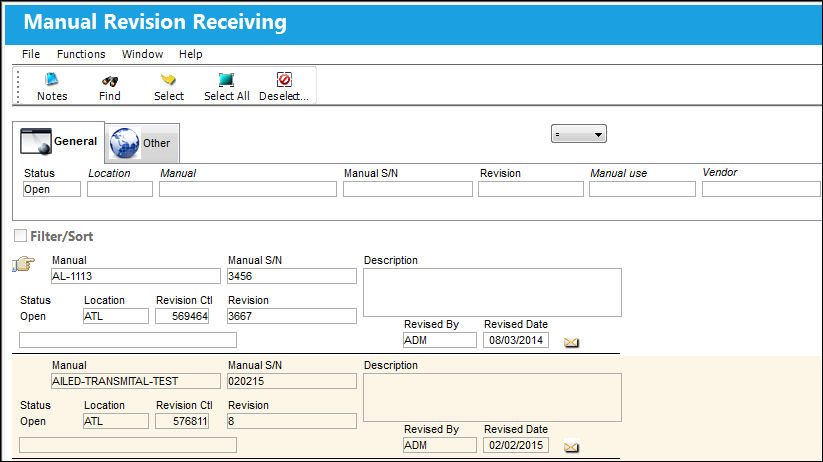Screen dimensions: 823x462
Task: Click the Location field ATL for AL-1113
Action: point(116,316)
